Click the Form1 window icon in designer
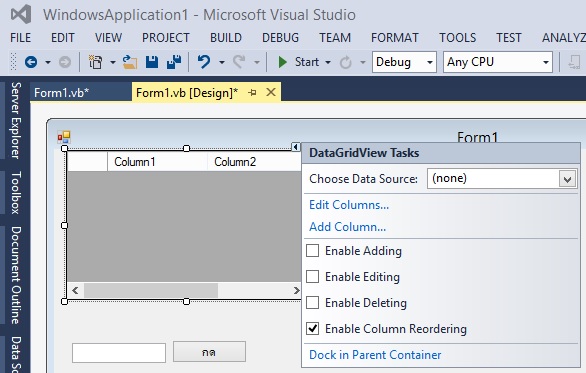The width and height of the screenshot is (586, 373). click(x=64, y=137)
